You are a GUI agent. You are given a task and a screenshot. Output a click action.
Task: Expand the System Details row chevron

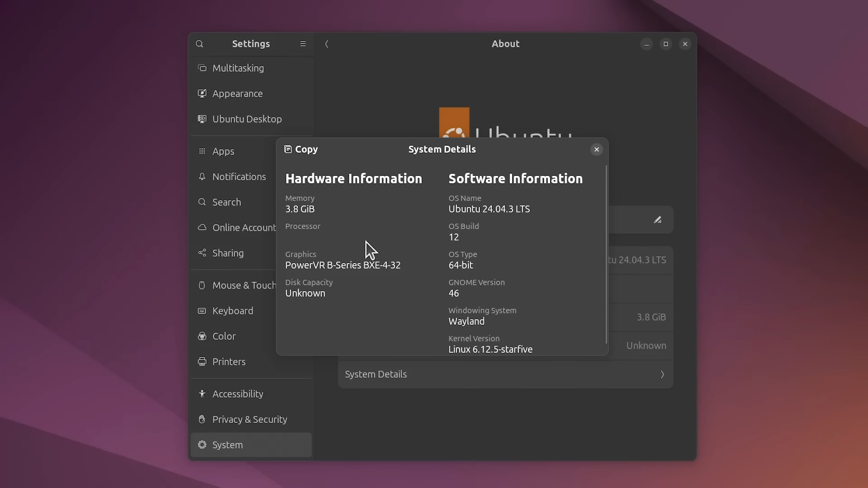coord(662,374)
